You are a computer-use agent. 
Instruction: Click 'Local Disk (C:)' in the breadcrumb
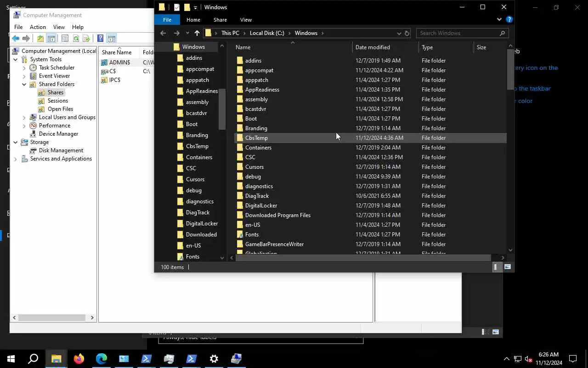point(267,33)
